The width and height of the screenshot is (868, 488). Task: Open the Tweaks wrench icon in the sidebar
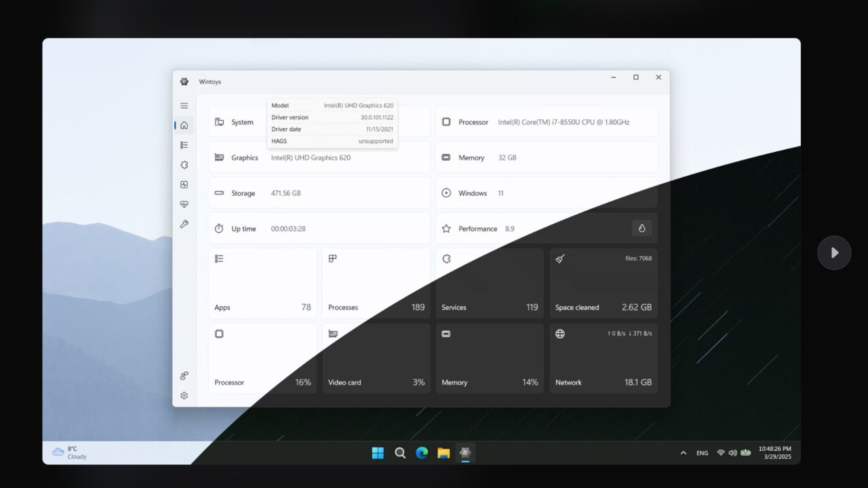click(x=184, y=224)
